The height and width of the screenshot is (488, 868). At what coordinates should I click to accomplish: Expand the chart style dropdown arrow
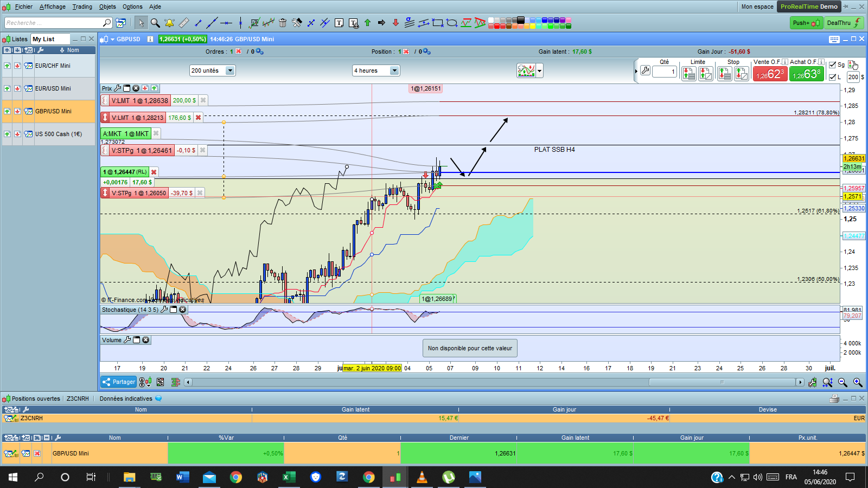tap(539, 70)
